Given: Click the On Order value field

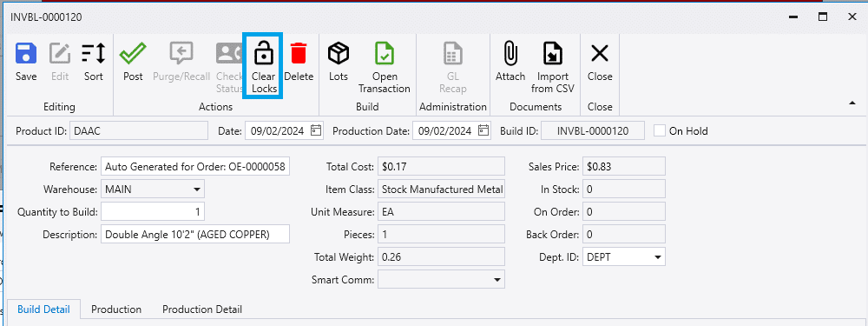Looking at the screenshot, I should click(x=624, y=212).
